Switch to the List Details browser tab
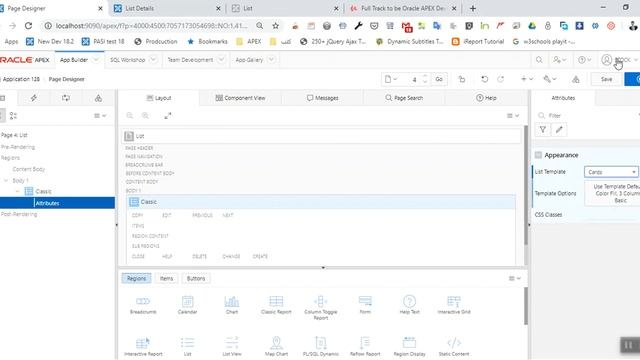640x360 pixels. (167, 9)
